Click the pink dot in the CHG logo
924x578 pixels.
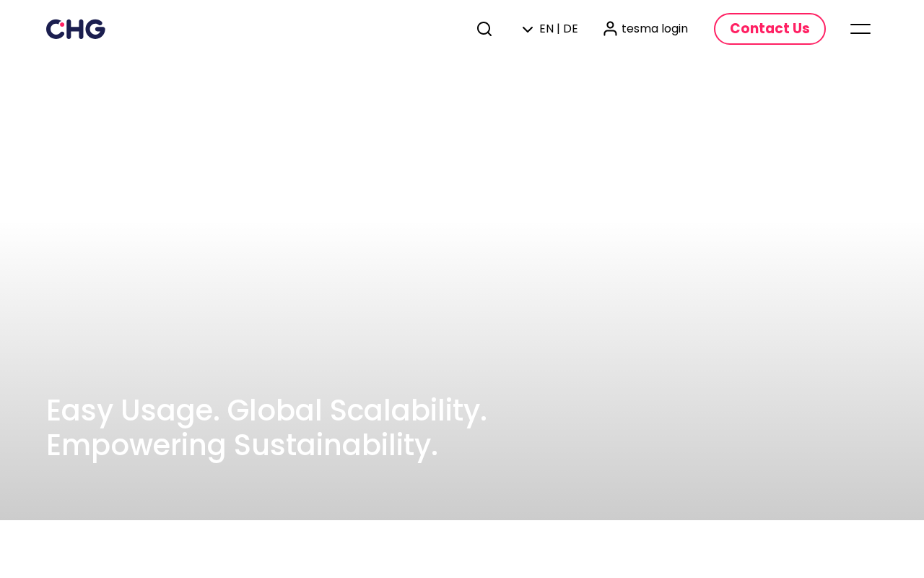(x=62, y=25)
